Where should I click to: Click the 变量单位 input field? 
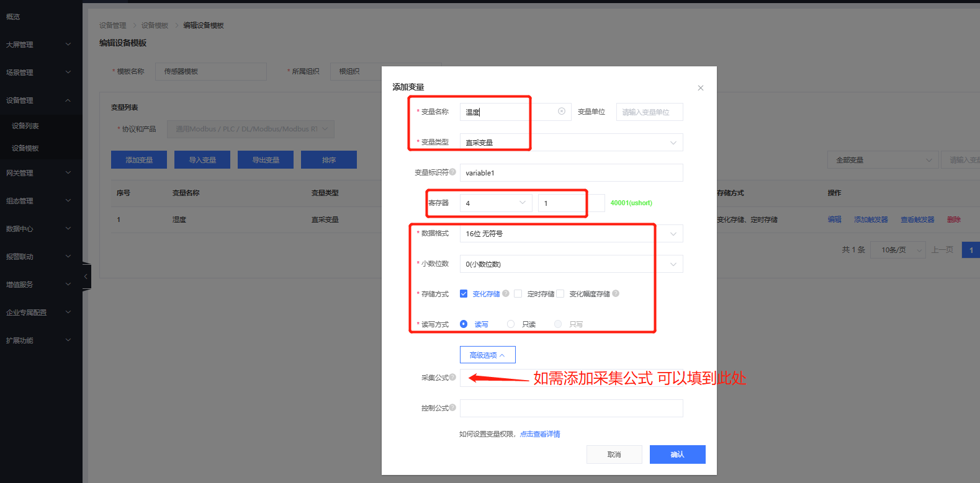pos(649,112)
